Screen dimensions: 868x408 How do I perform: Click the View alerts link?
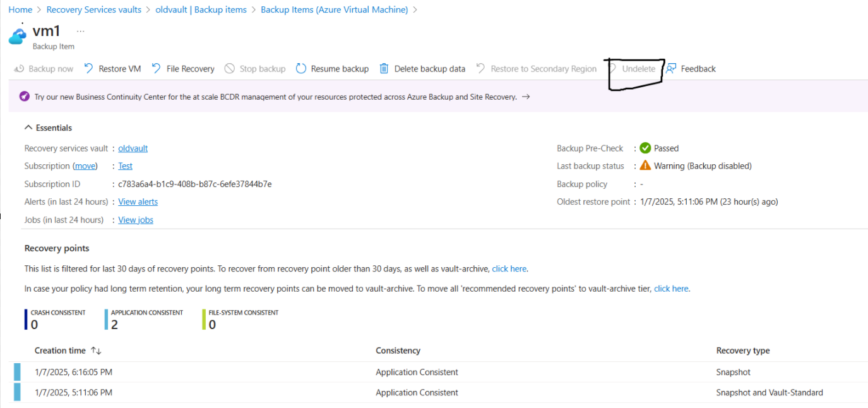pos(138,202)
